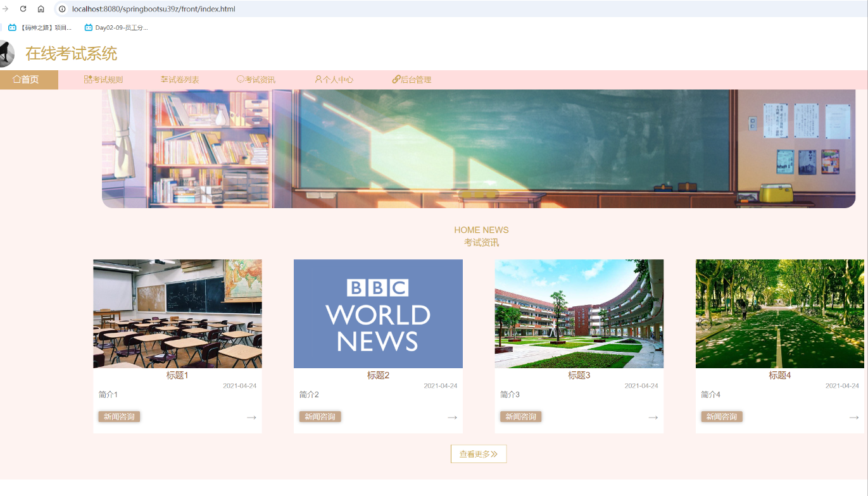Click the browser home icon
This screenshot has height=496, width=868.
point(41,9)
